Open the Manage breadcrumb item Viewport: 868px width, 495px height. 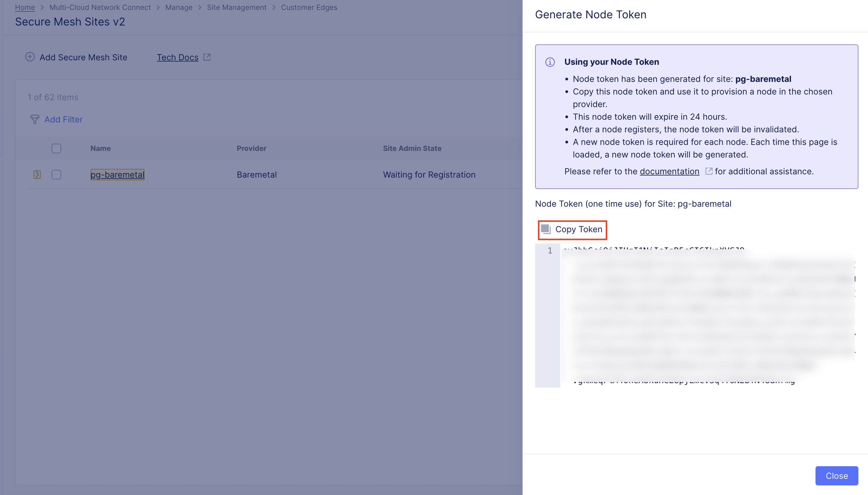pyautogui.click(x=179, y=7)
